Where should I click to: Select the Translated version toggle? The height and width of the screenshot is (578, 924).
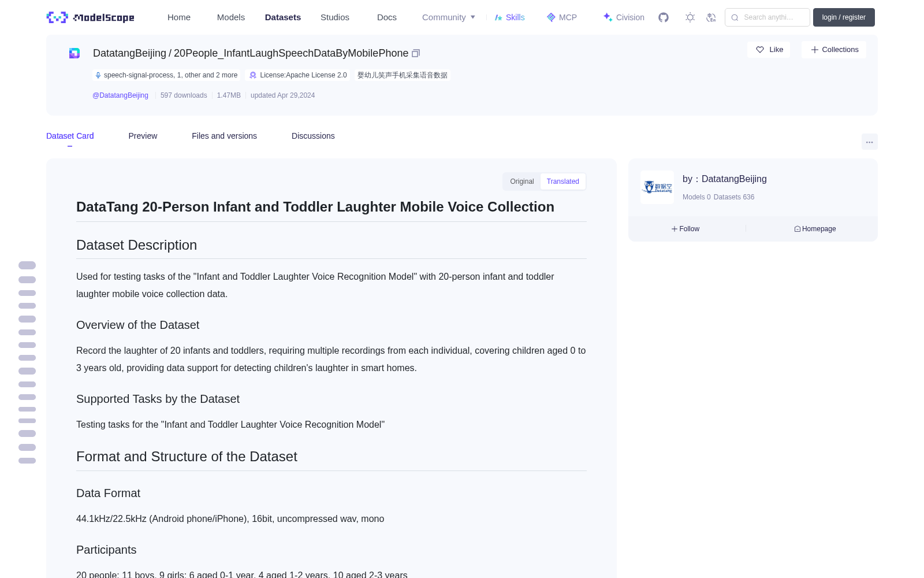pos(563,181)
